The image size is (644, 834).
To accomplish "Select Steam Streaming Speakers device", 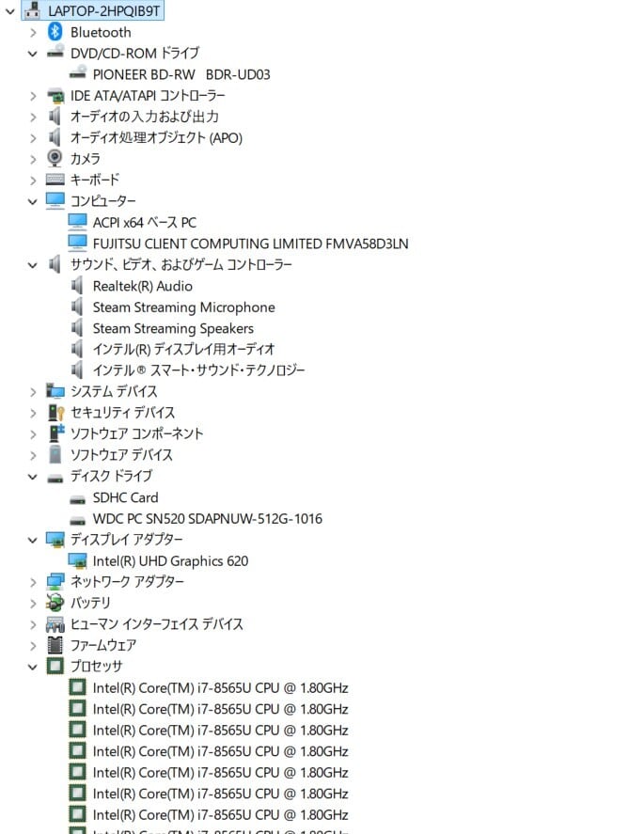I will [x=173, y=328].
